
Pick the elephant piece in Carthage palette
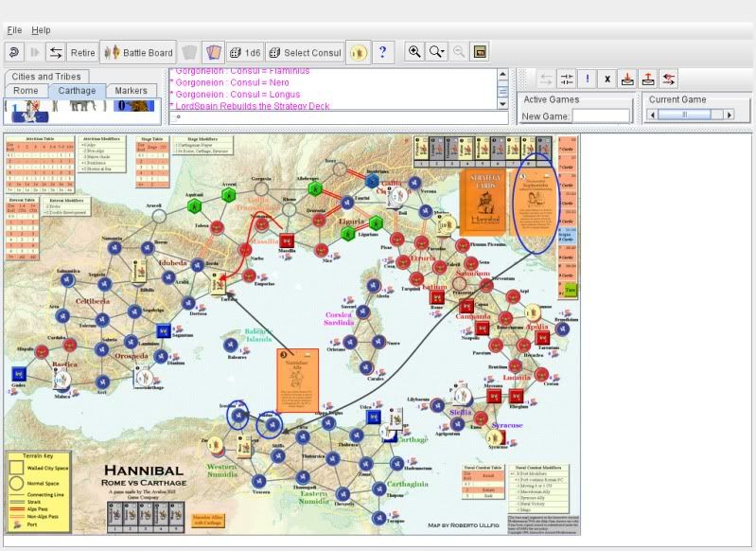coord(79,105)
